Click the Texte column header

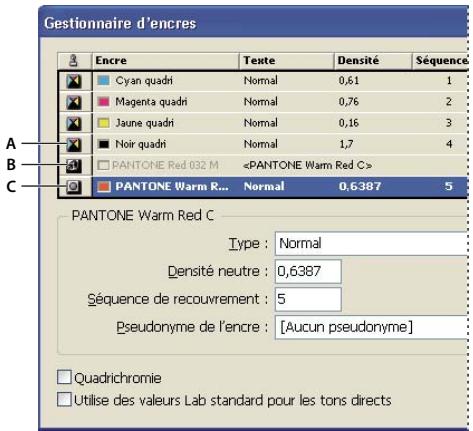[286, 61]
